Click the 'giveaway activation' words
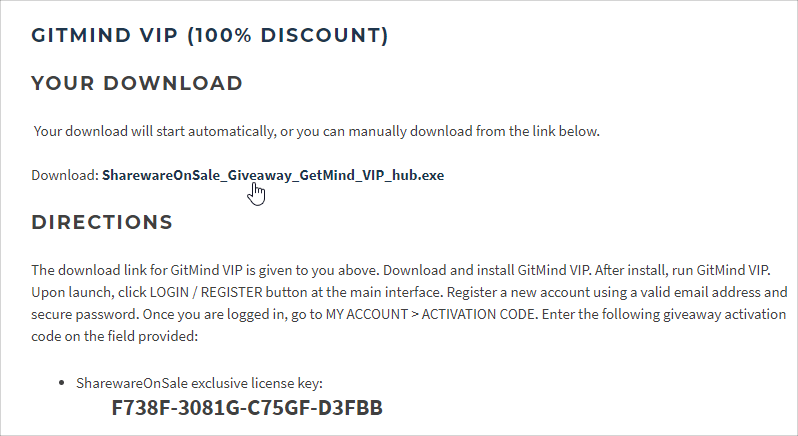This screenshot has height=436, width=798. click(x=725, y=314)
